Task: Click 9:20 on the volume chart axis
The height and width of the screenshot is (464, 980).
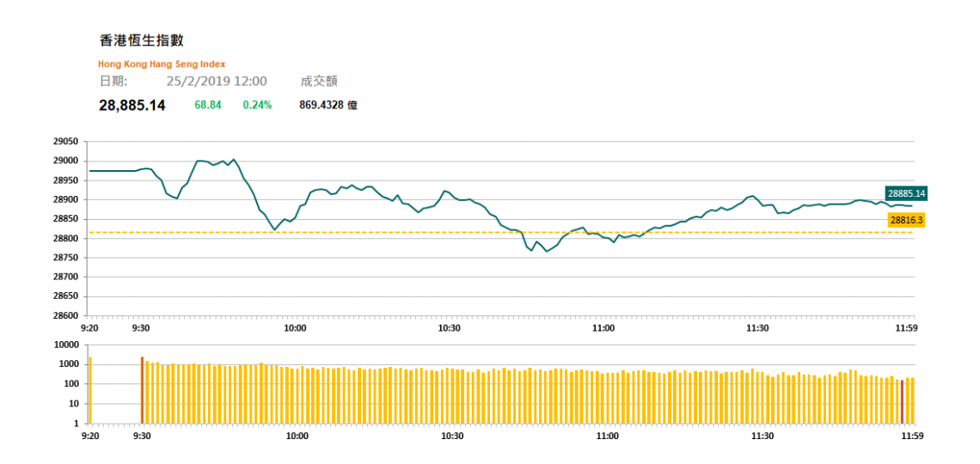Action: pos(91,436)
